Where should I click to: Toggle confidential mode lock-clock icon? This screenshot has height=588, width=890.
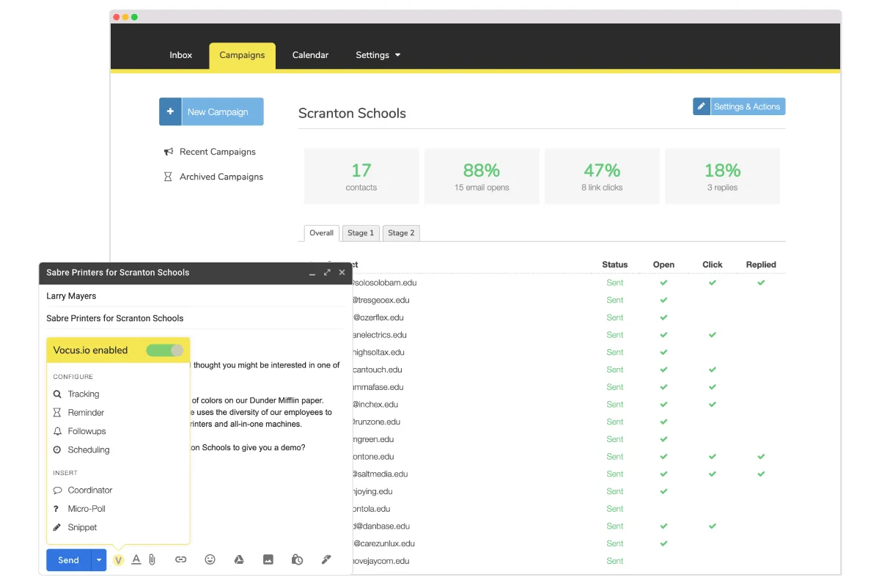click(x=297, y=559)
